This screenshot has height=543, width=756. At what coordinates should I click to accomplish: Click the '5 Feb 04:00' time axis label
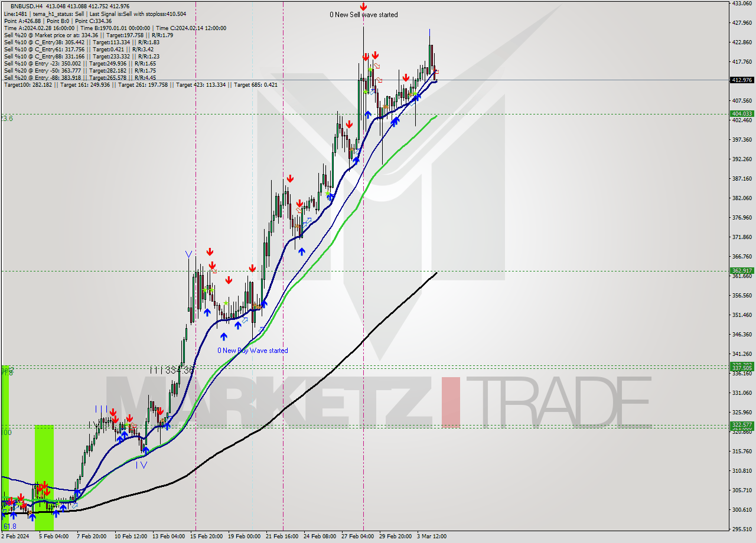54,537
